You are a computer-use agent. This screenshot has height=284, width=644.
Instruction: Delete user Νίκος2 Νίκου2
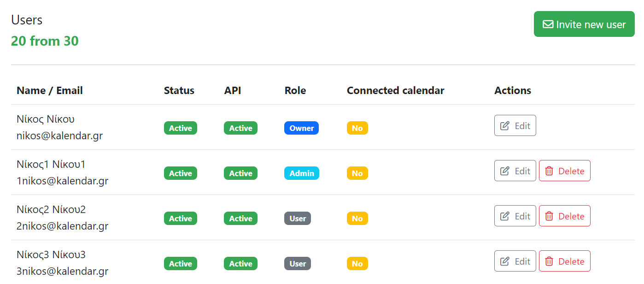[x=564, y=216]
